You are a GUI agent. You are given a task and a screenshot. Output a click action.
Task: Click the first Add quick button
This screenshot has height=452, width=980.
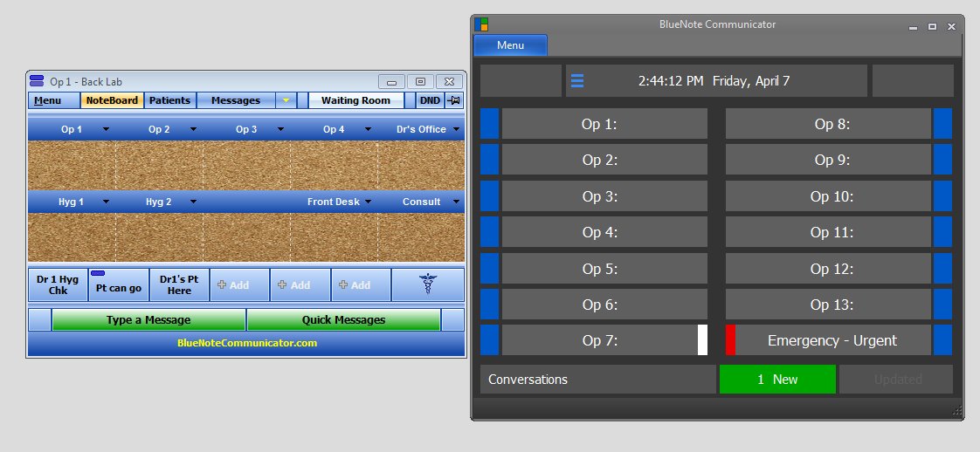(240, 284)
